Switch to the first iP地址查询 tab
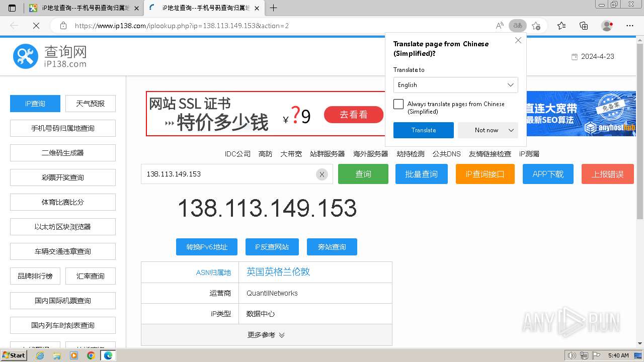The image size is (644, 362). coord(84,8)
